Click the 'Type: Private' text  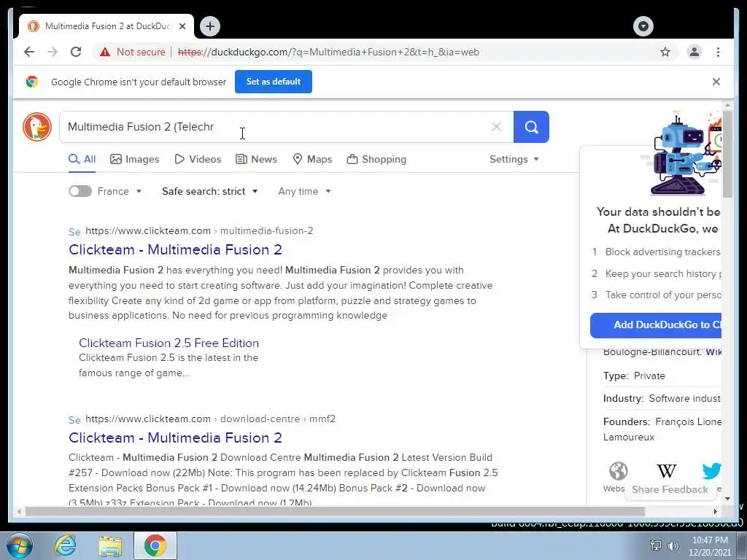[x=634, y=376]
